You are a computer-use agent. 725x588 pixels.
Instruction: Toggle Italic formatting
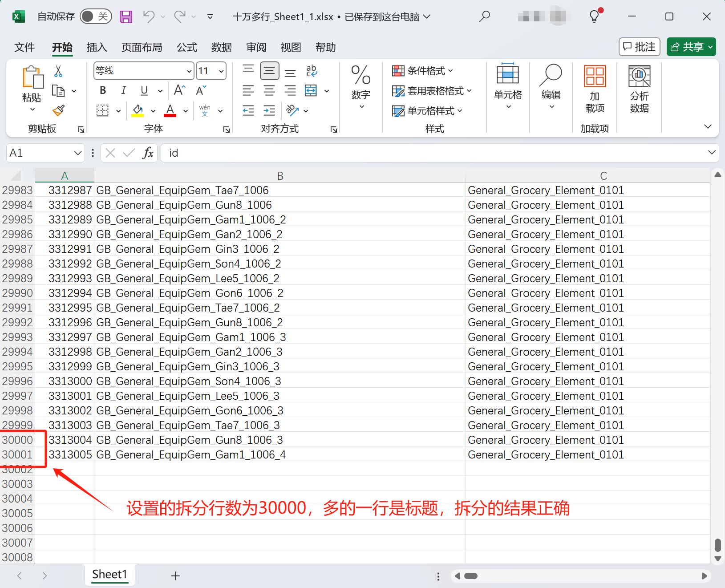pos(123,91)
